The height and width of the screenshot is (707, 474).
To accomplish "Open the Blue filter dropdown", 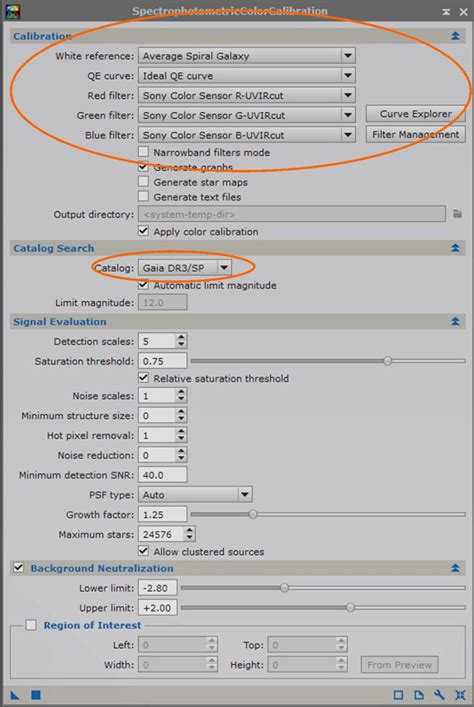I will (x=247, y=135).
